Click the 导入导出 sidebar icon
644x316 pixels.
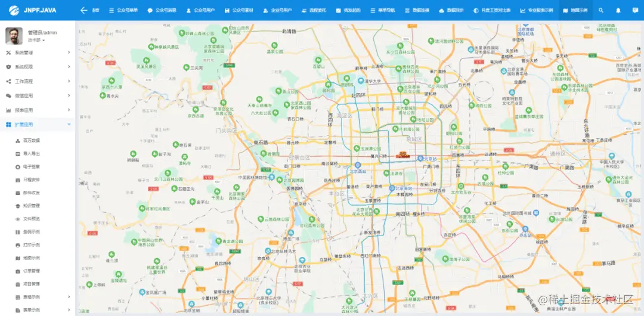(x=18, y=154)
